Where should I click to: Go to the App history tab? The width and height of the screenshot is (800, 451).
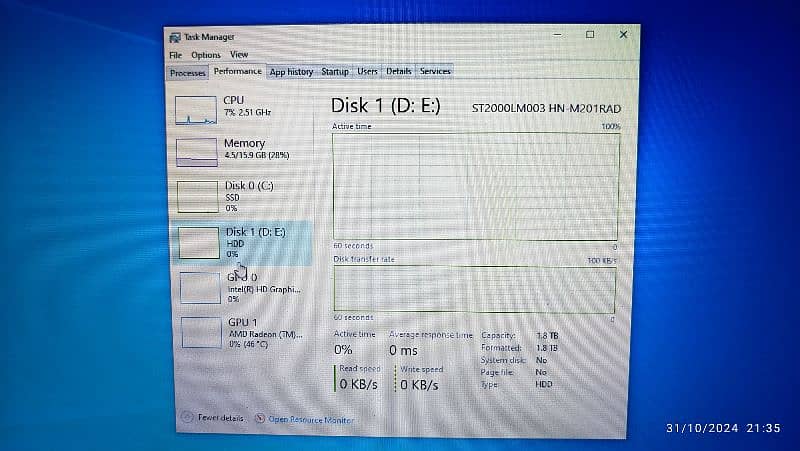coord(291,72)
